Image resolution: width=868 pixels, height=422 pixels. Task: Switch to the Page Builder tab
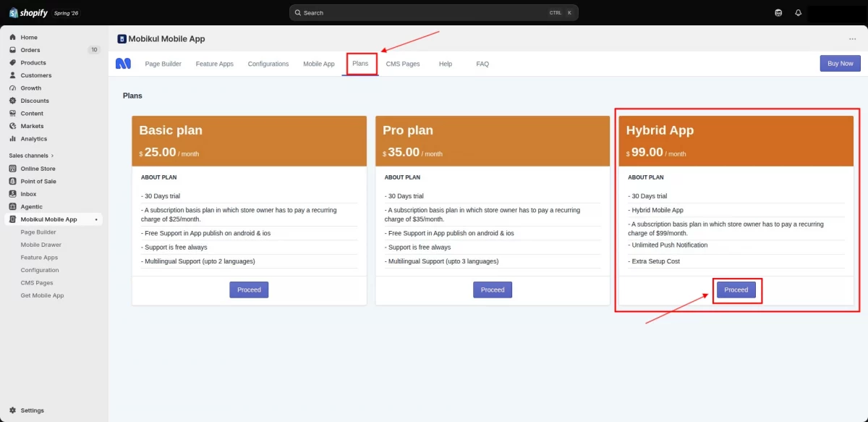pyautogui.click(x=163, y=64)
